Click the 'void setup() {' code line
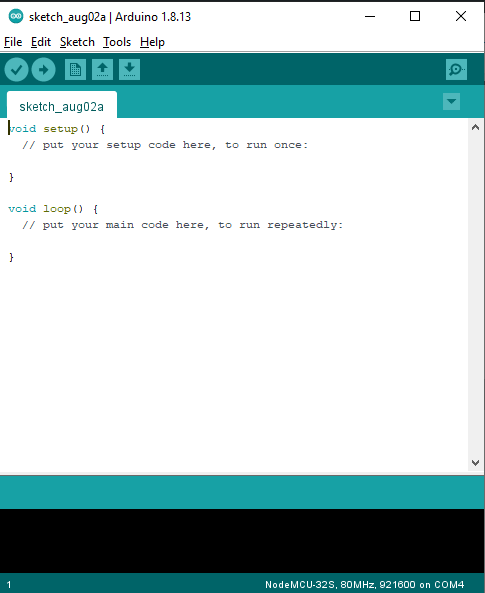The height and width of the screenshot is (593, 485). [x=57, y=129]
